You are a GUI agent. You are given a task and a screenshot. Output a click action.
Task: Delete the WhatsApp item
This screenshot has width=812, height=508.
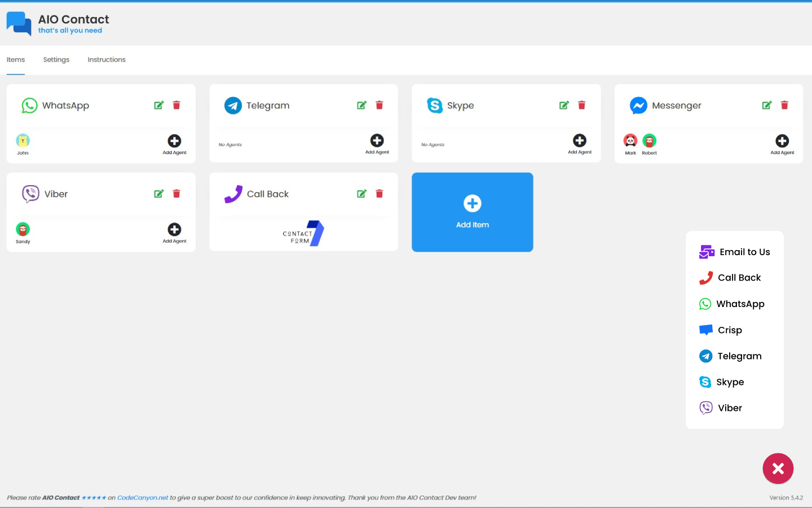click(x=176, y=105)
